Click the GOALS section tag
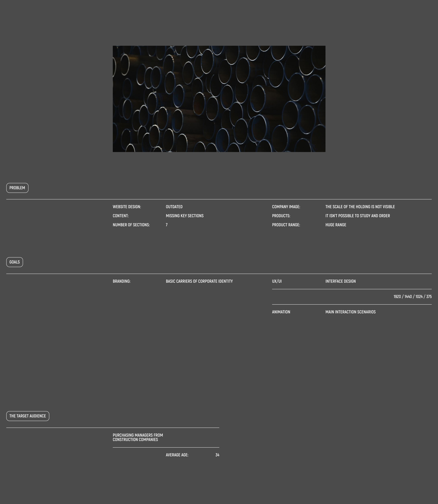The width and height of the screenshot is (438, 504). (14, 262)
